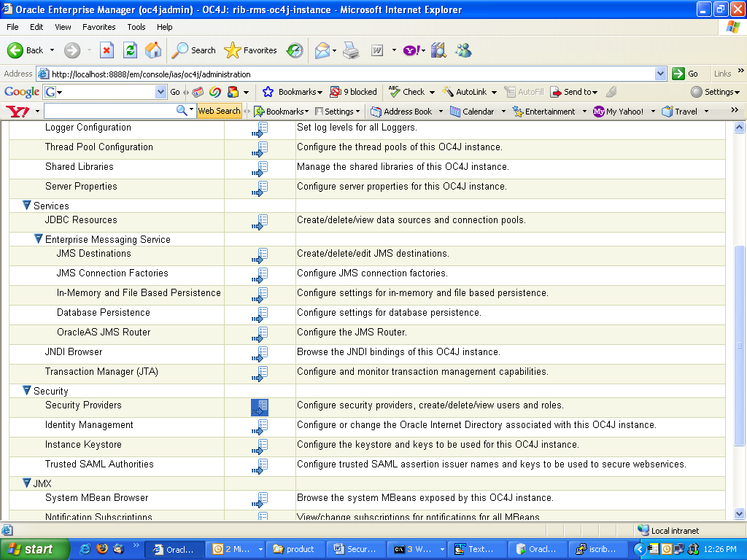Viewport: 747px width, 560px height.
Task: Click the Go button beside address bar
Action: coord(685,74)
